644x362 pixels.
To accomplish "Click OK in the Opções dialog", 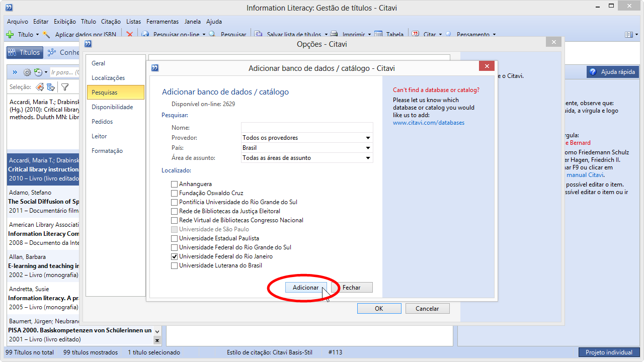I will (379, 309).
